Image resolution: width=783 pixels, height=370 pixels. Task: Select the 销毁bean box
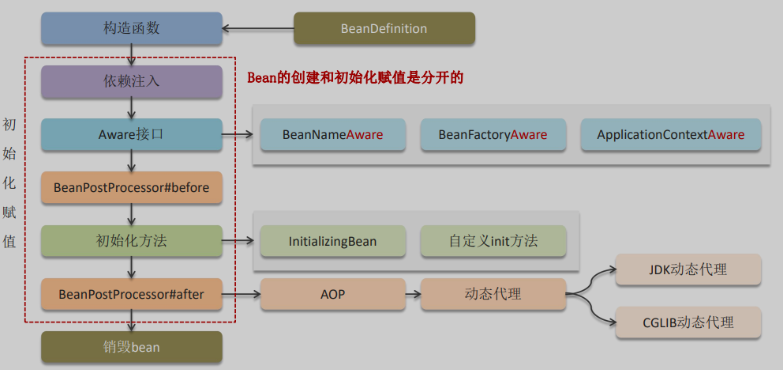(x=131, y=347)
